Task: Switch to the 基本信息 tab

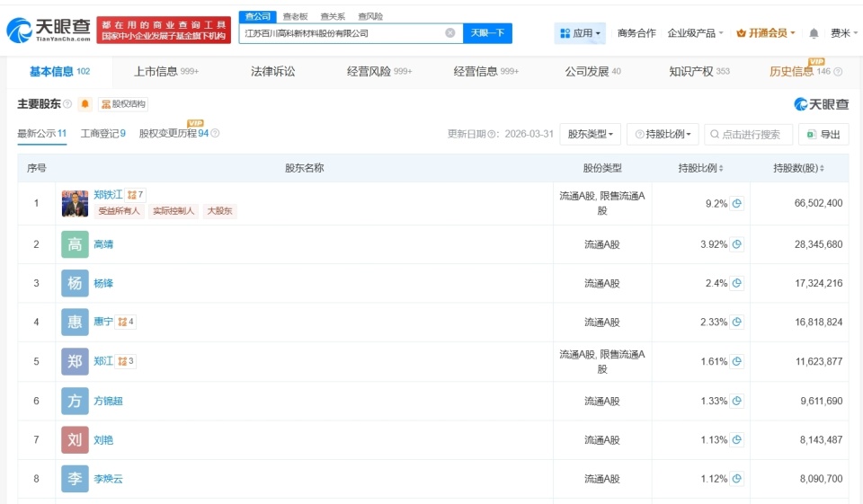Action: 59,72
